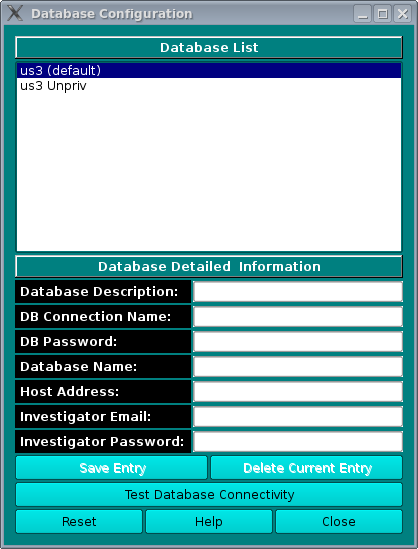Focus the DB Connection Name field
418x549 pixels.
[x=298, y=317]
